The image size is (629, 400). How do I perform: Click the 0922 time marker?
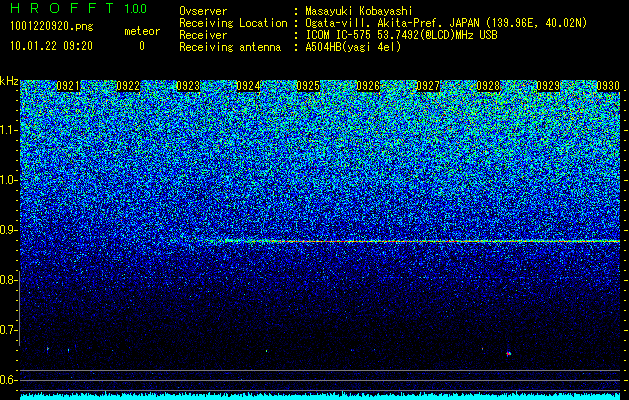click(x=128, y=86)
